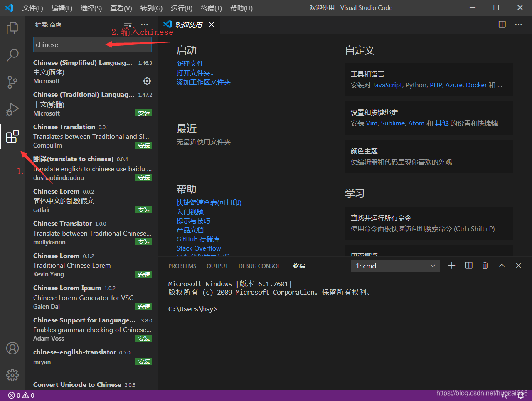
Task: Open the 帮助(H) menu
Action: point(241,8)
